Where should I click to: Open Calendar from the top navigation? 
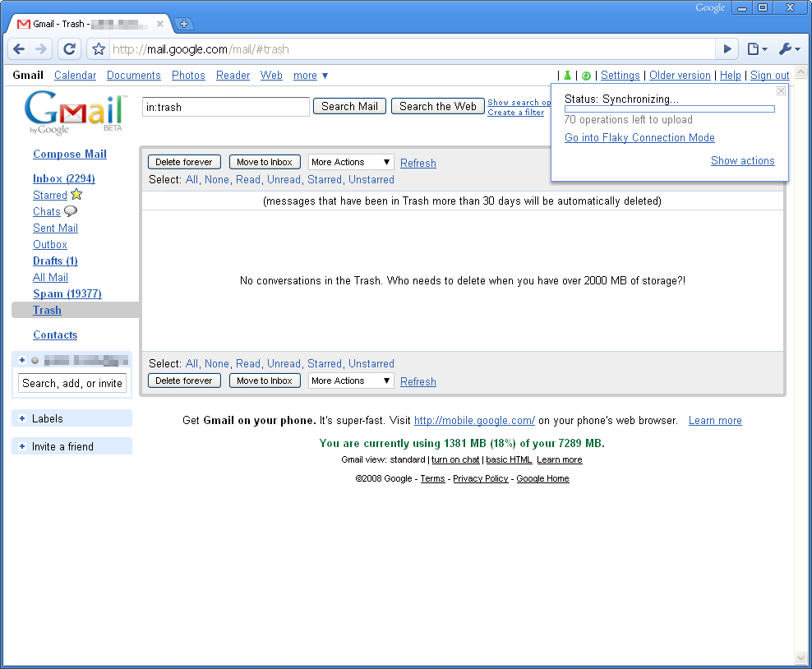pyautogui.click(x=75, y=76)
